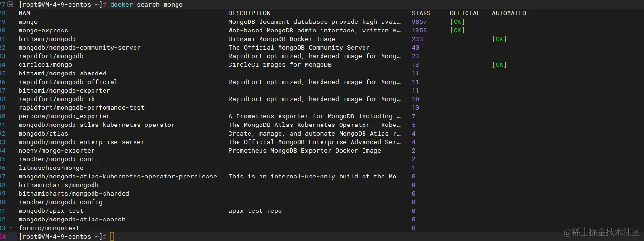Viewport: 644px width, 241px height.
Task: Click the NAME column header
Action: click(26, 13)
